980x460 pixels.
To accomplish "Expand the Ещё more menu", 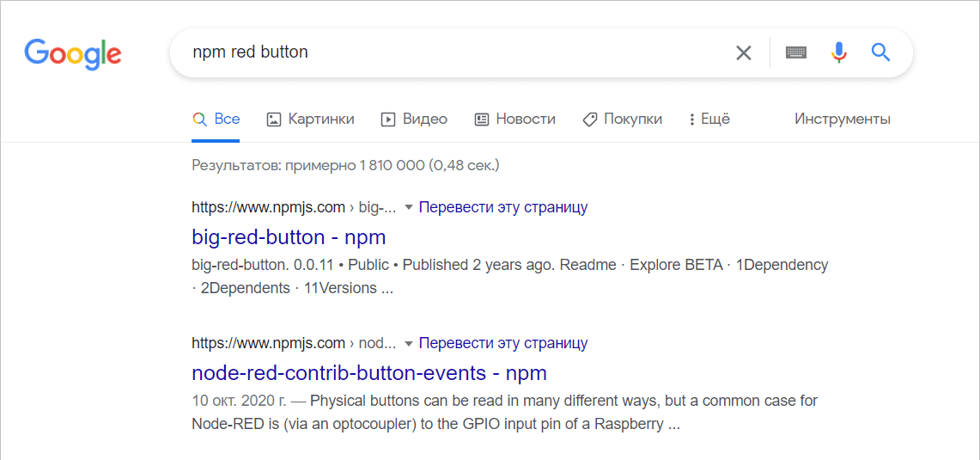I will tap(709, 119).
